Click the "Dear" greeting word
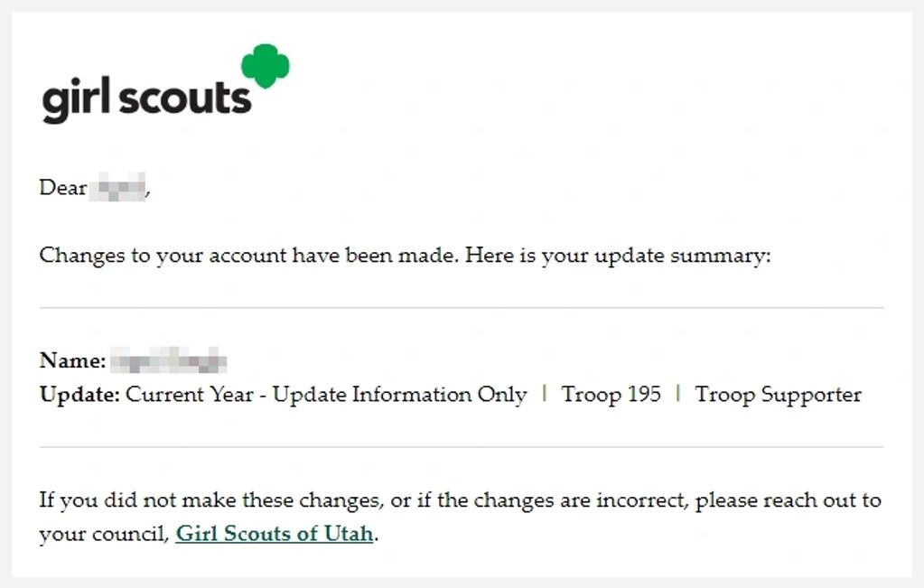This screenshot has height=588, width=924. tap(62, 189)
